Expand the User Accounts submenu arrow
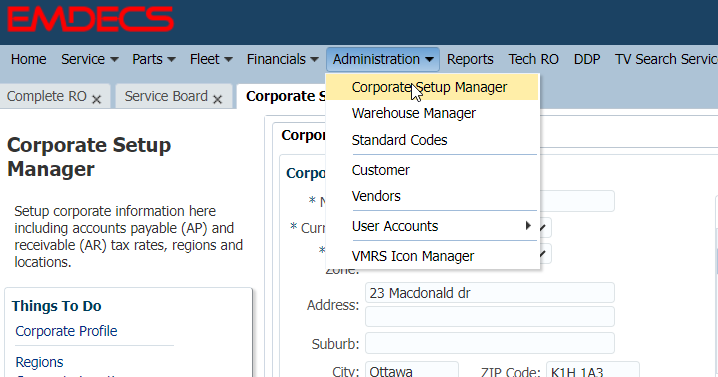718x377 pixels. 528,225
